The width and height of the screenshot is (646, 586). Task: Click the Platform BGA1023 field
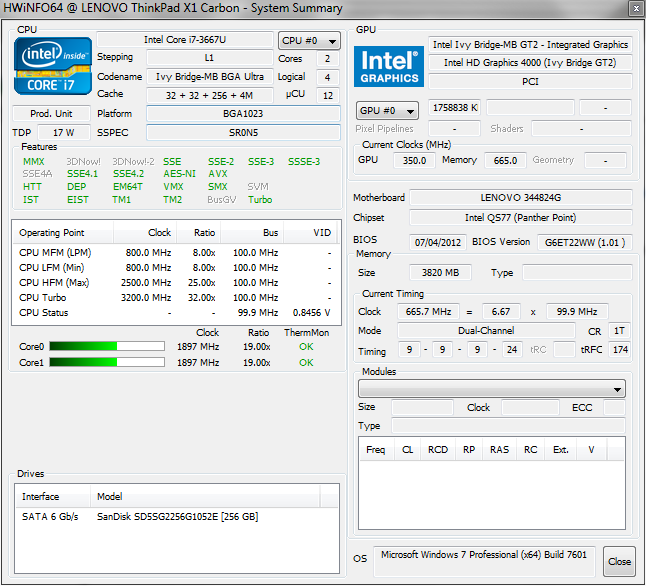click(243, 114)
